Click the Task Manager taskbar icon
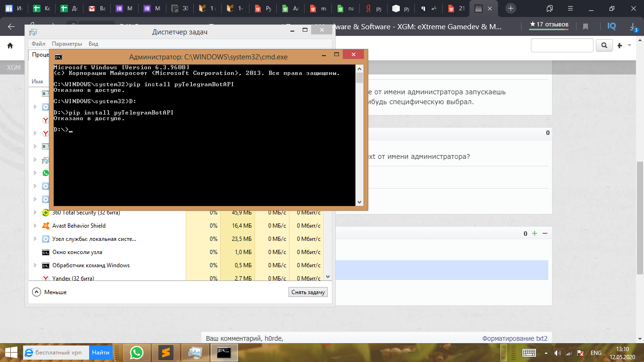644x362 pixels. [x=195, y=352]
